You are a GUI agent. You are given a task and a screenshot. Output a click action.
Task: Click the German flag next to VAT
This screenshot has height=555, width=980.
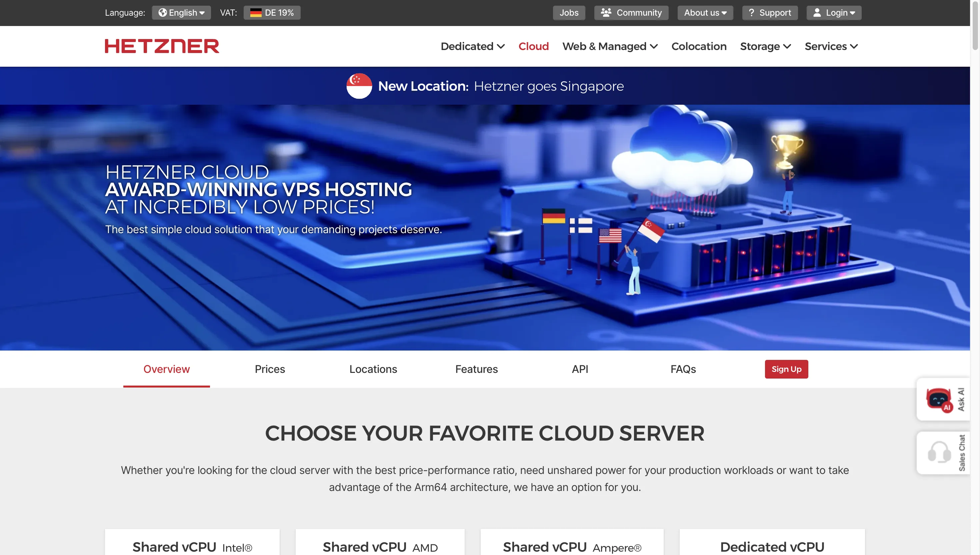(256, 12)
